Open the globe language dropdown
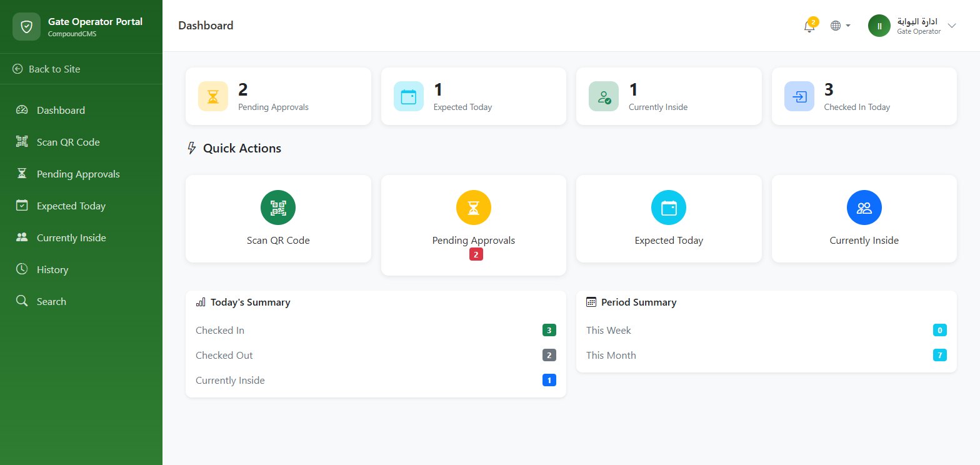Viewport: 980px width, 465px height. pyautogui.click(x=841, y=26)
